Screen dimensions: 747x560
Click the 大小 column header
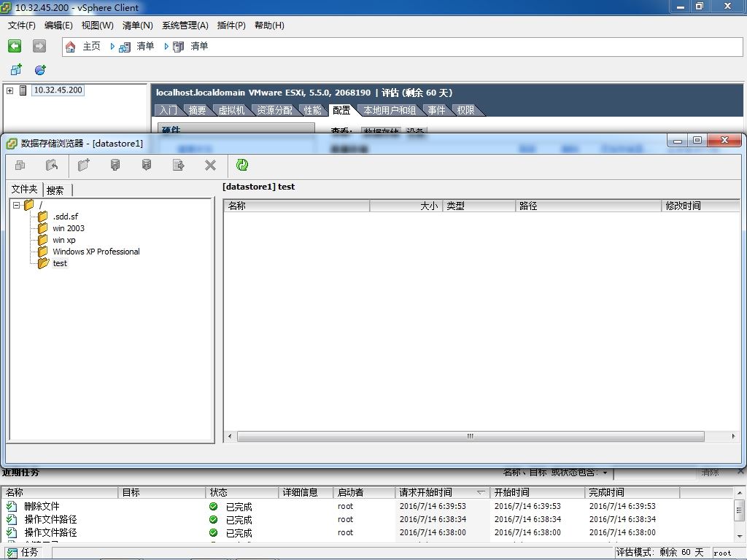(x=406, y=206)
